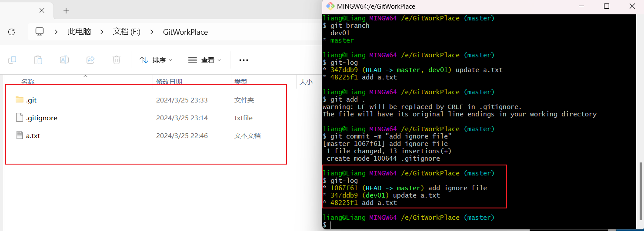Click the This PC monitor icon in address bar
The image size is (644, 231).
(x=40, y=32)
